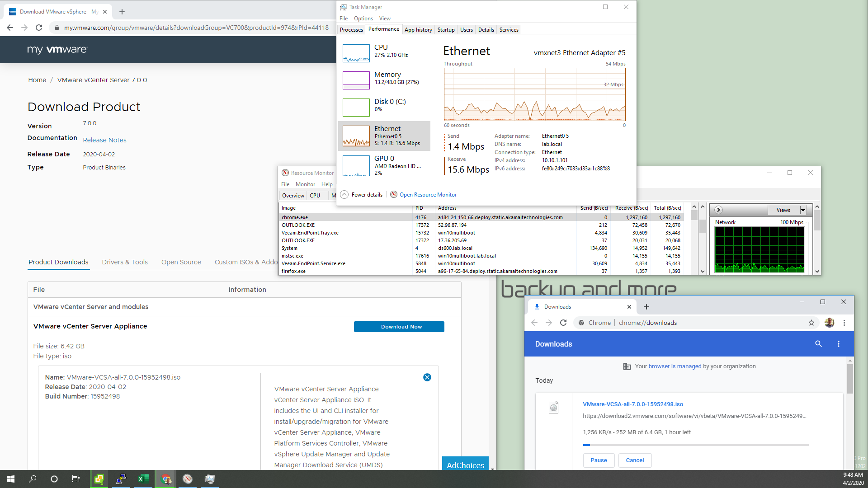Image resolution: width=868 pixels, height=488 pixels.
Task: Bookmark chrome://downloads with star icon
Action: (x=811, y=323)
